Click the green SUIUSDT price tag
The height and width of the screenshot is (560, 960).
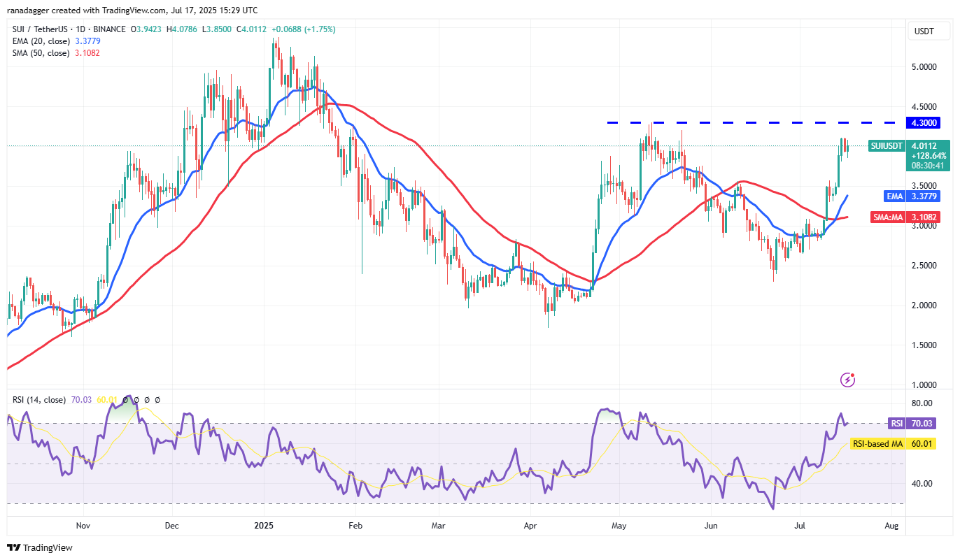coord(887,146)
